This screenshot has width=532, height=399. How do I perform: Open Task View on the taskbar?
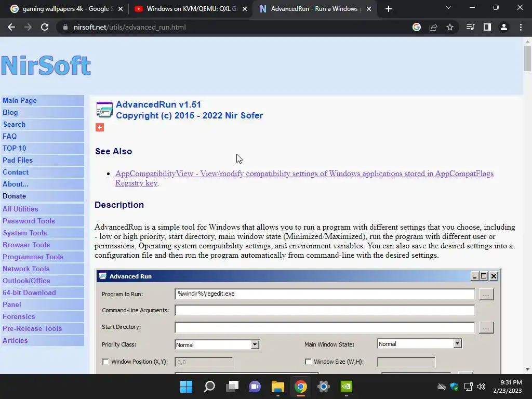tap(232, 387)
